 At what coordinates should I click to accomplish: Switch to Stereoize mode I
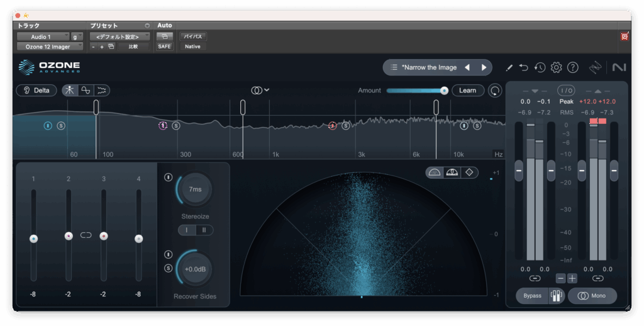[187, 230]
